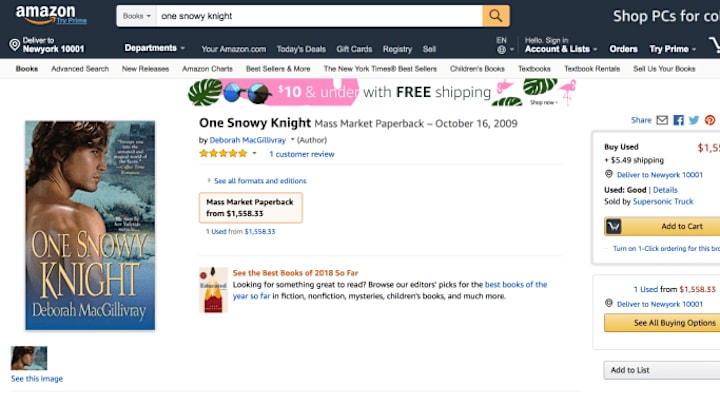The image size is (720, 405).
Task: Expand the Departments menu
Action: point(154,48)
